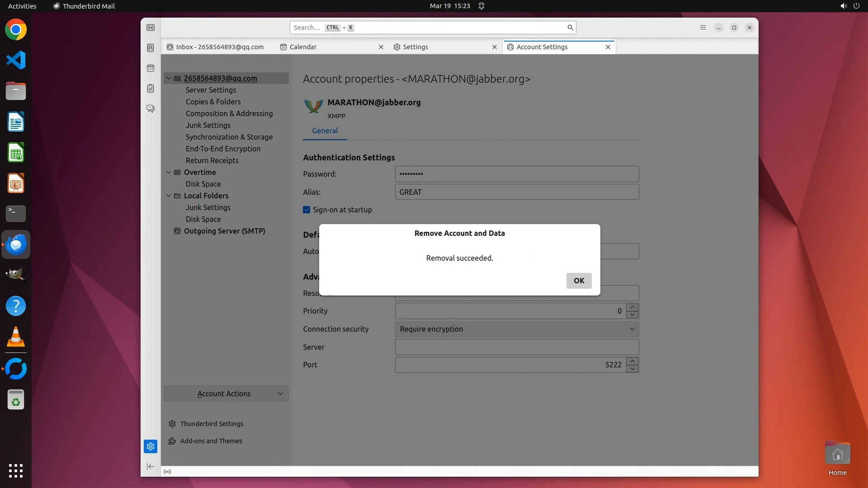Increase the Port value stepper
This screenshot has height=488, width=868.
632,361
